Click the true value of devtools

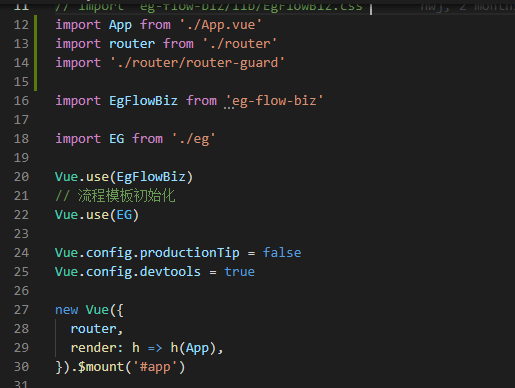(x=239, y=272)
